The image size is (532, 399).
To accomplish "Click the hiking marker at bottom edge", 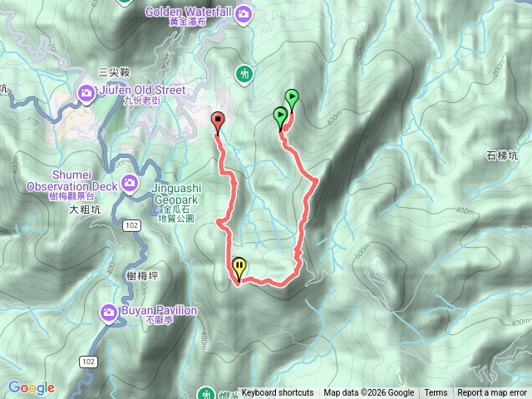I will tap(206, 393).
